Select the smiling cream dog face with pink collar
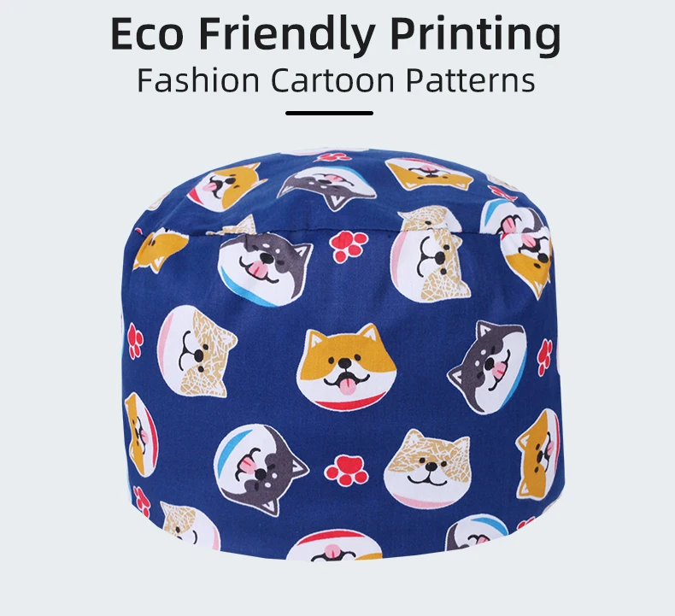 tap(426, 466)
